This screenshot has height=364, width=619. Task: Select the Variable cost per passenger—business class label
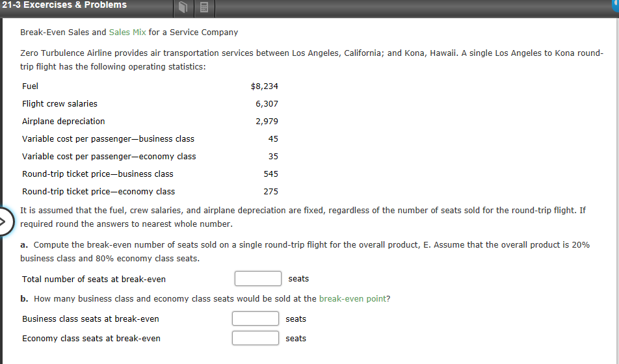(108, 139)
